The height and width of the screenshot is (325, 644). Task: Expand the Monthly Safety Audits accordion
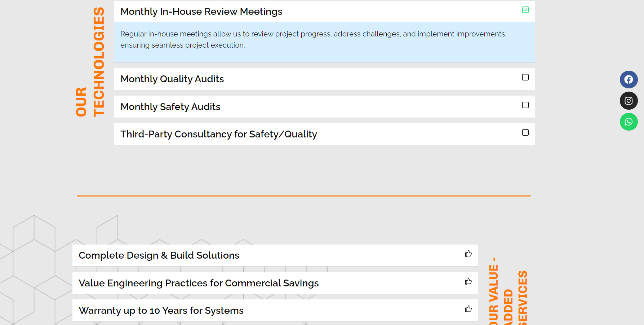coord(170,107)
